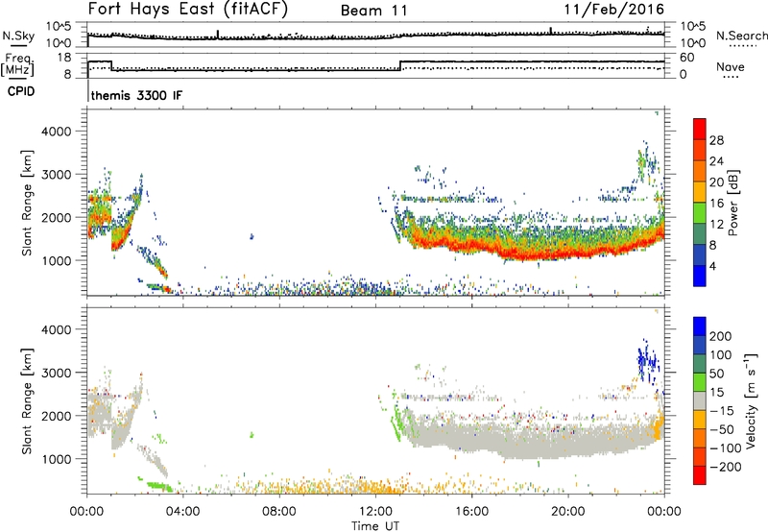Click the 'Slant Range [km]' label of the power panel
The width and height of the screenshot is (768, 532).
(27, 203)
